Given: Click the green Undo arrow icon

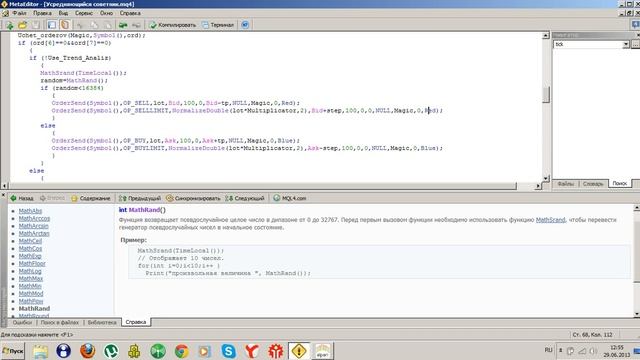Looking at the screenshot, I should click(123, 25).
